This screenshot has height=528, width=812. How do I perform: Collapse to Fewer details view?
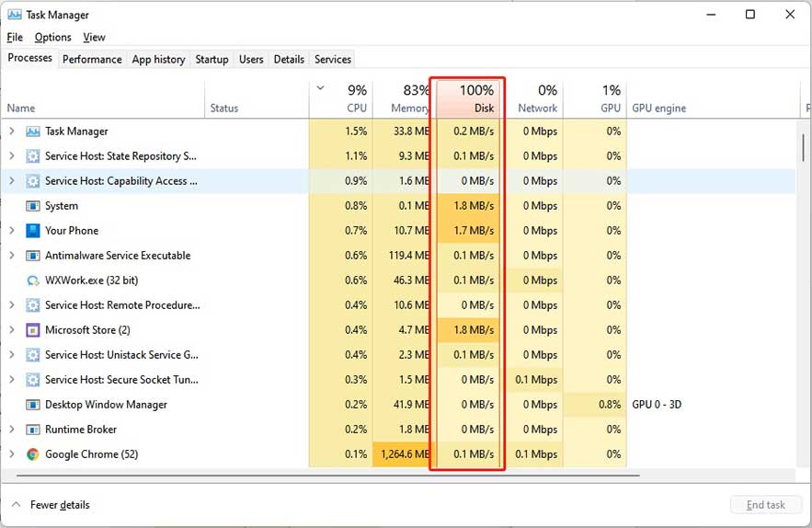pos(51,505)
